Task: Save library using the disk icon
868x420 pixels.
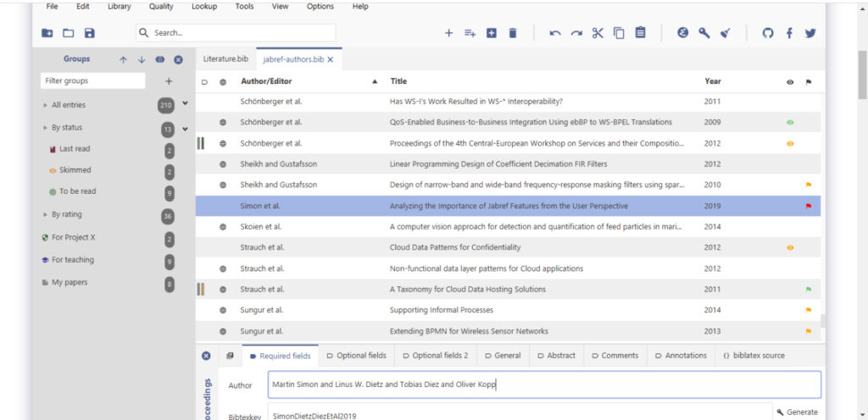Action: click(x=89, y=33)
